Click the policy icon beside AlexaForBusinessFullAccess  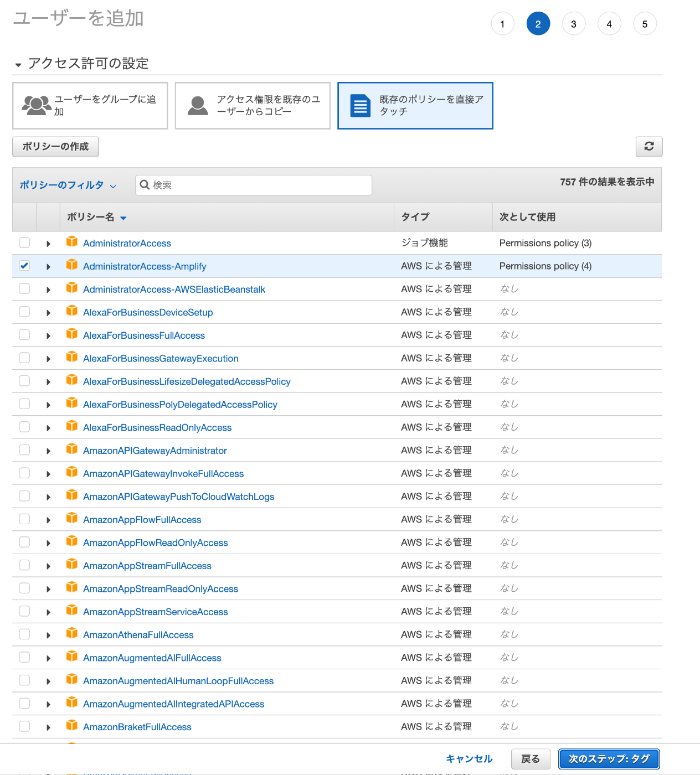click(72, 334)
